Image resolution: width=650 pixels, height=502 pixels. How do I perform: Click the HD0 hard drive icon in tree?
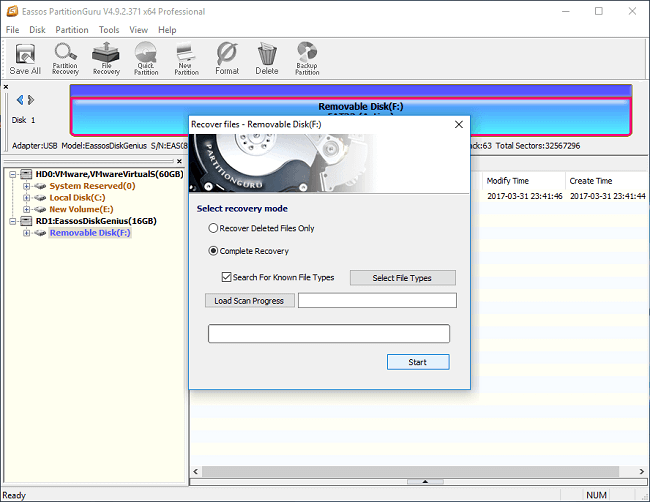coord(27,174)
